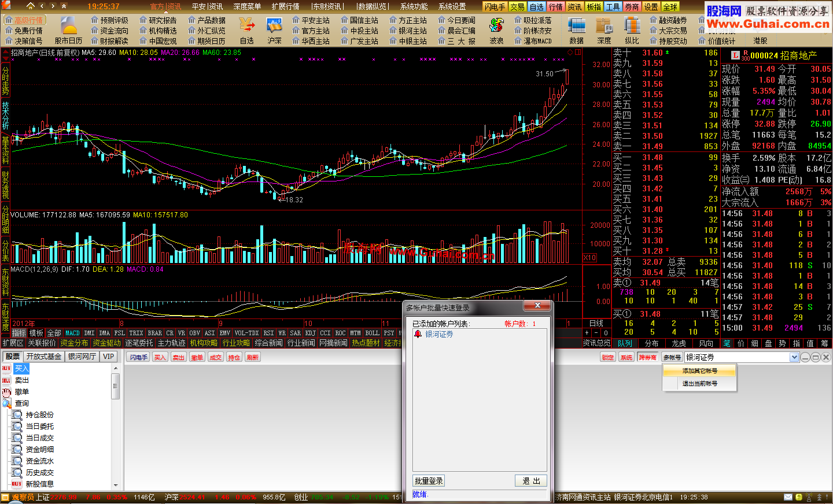Switch to the VIP tab

109,357
